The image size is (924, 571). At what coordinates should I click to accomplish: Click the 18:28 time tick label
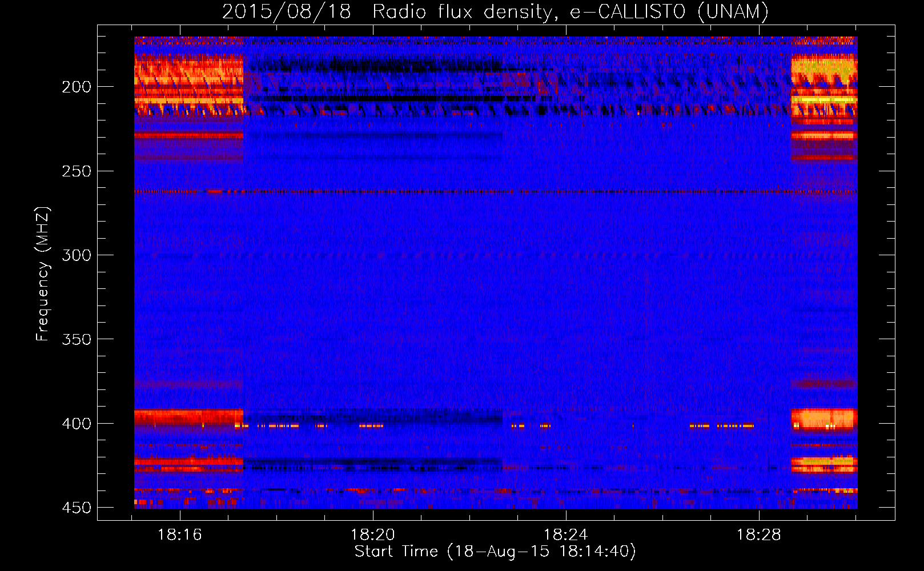tap(759, 535)
